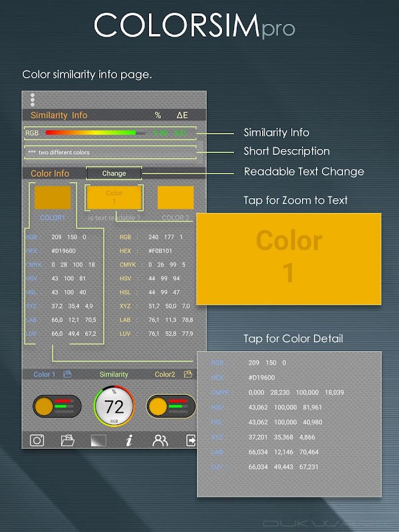399x532 pixels.
Task: Load Color 1 from folder icon
Action: (x=68, y=374)
